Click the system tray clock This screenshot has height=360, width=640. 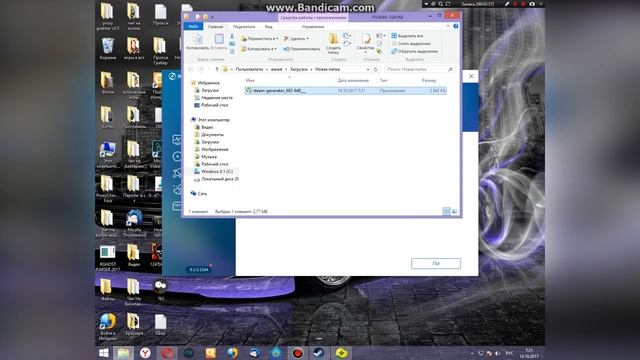[x=529, y=353]
